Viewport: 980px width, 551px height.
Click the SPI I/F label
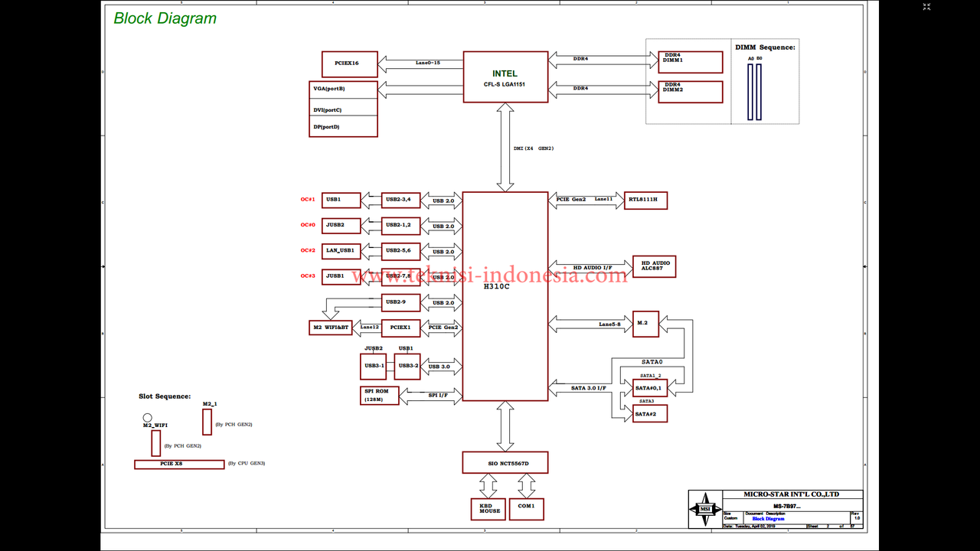tap(438, 395)
